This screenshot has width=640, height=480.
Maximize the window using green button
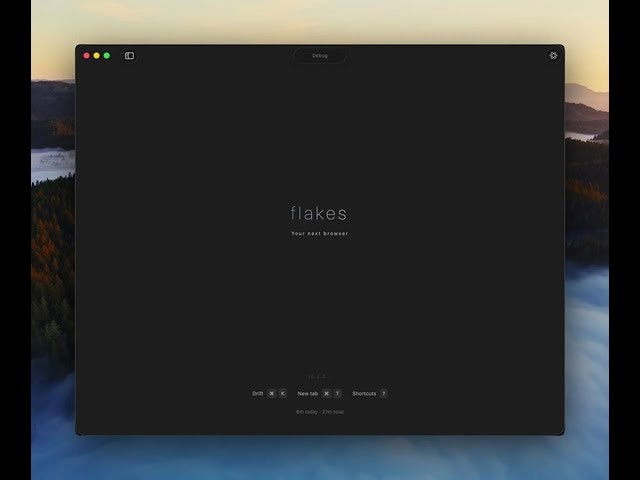107,56
